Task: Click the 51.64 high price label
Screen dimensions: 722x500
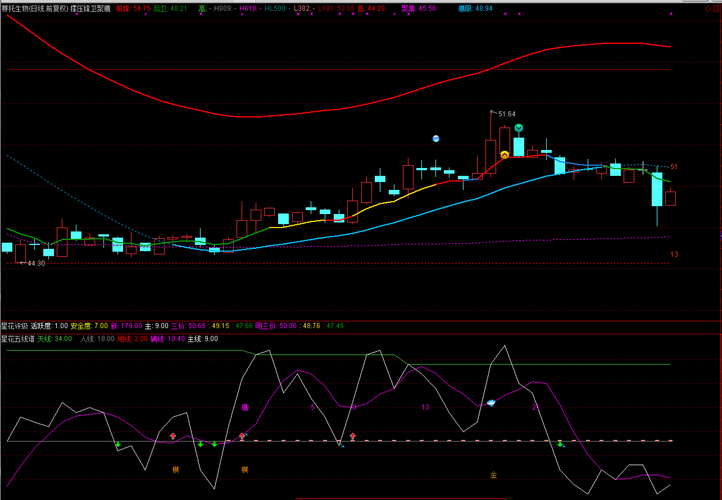Action: coord(507,114)
